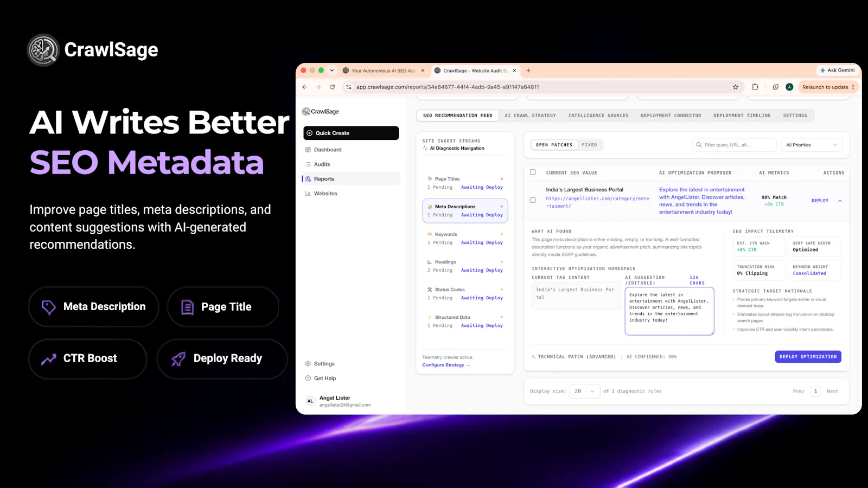
Task: Click the Deploy Optimization button
Action: coord(808,357)
